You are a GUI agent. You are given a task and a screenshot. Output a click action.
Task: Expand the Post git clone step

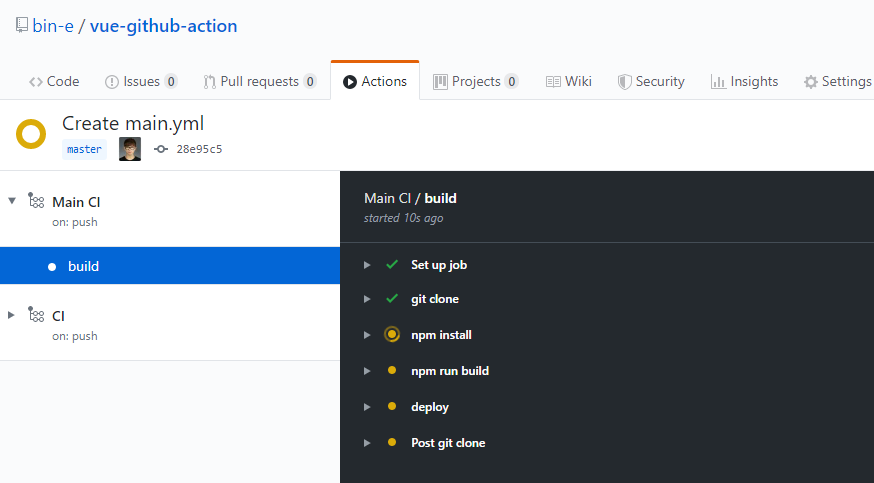click(x=367, y=443)
